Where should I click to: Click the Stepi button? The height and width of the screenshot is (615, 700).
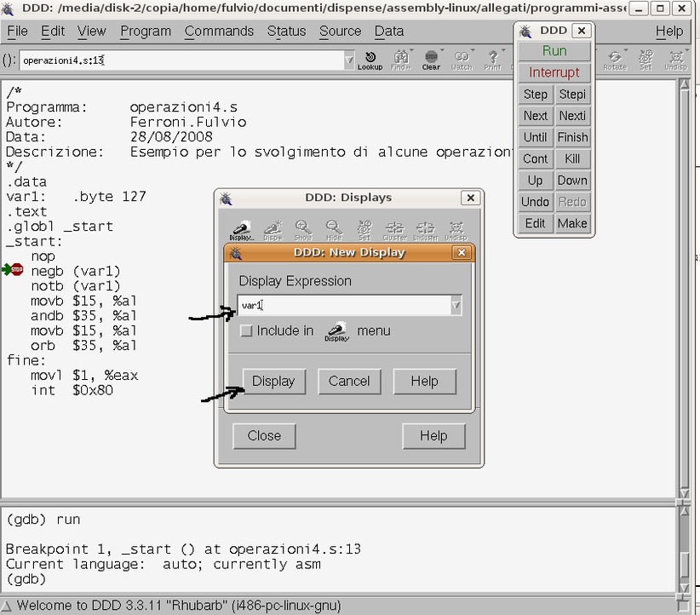click(x=573, y=95)
